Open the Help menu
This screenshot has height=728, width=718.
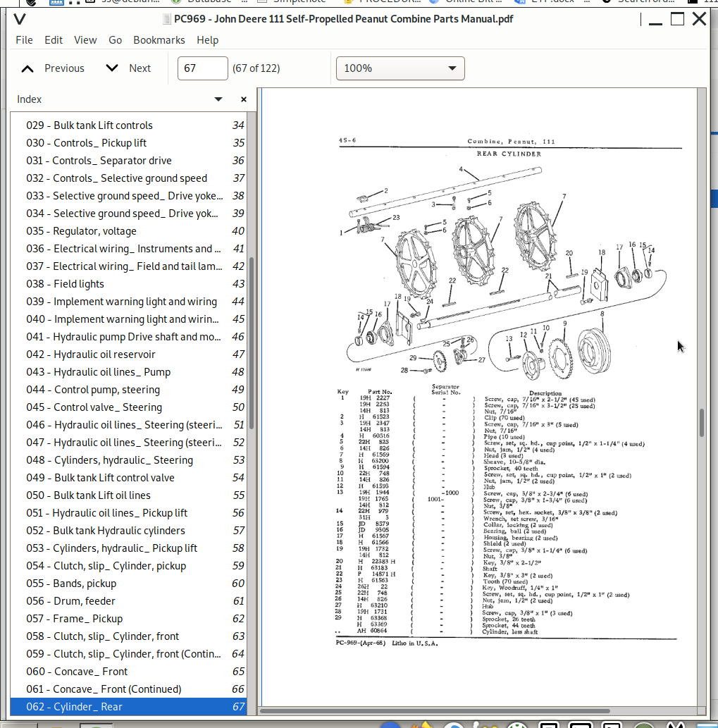(x=207, y=40)
